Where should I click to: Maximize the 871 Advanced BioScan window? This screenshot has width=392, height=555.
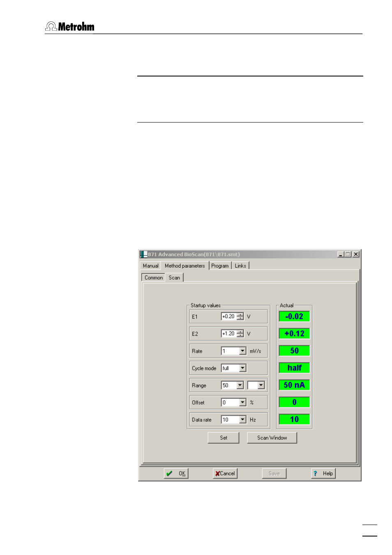coord(348,254)
